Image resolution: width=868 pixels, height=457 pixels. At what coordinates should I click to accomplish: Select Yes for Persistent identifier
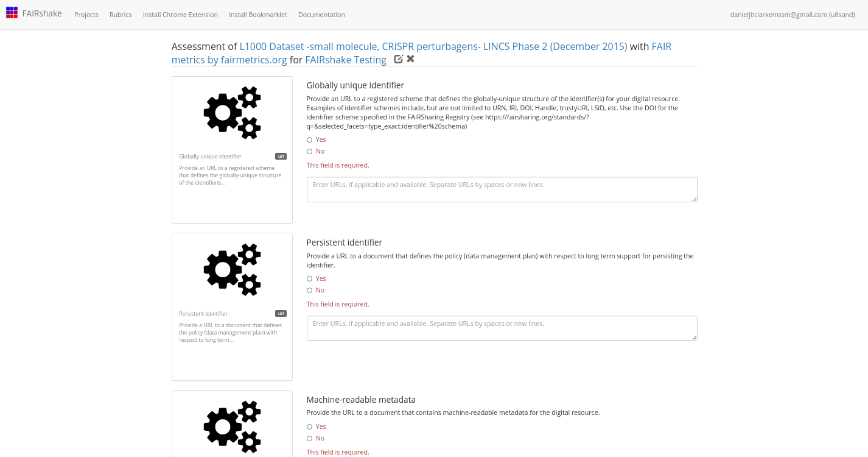pos(309,278)
